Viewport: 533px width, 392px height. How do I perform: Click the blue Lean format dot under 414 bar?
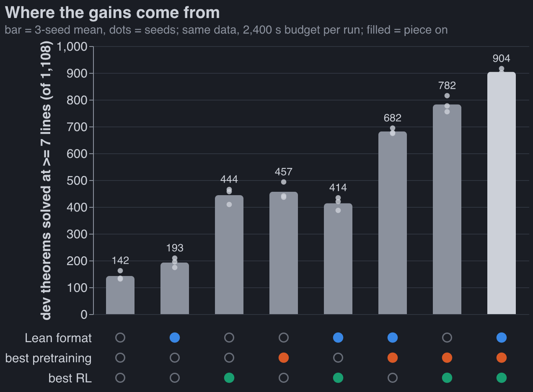338,338
